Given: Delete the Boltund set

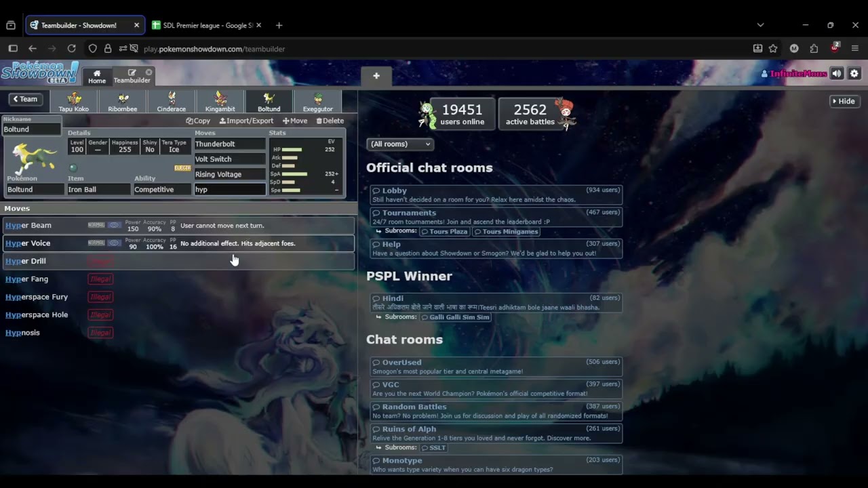Looking at the screenshot, I should (330, 121).
